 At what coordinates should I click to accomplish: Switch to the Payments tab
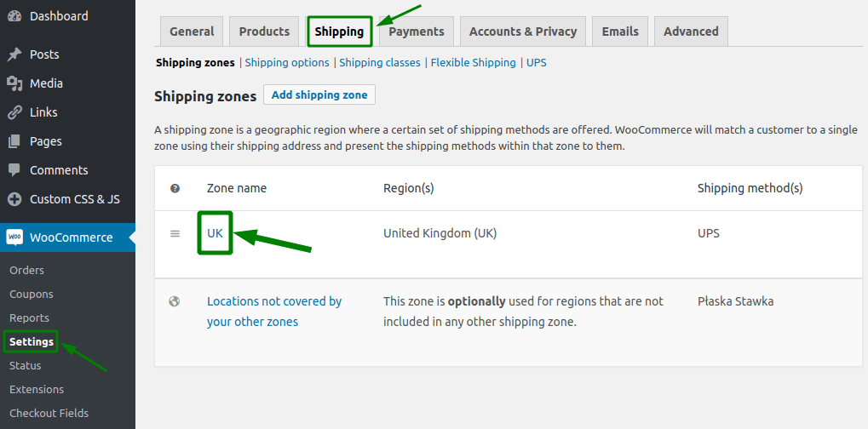(417, 31)
